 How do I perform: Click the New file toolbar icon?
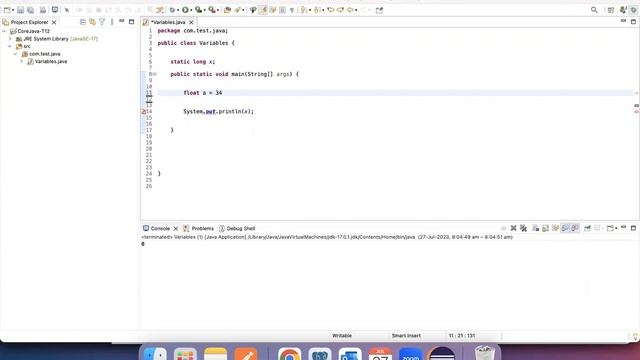(x=7, y=10)
